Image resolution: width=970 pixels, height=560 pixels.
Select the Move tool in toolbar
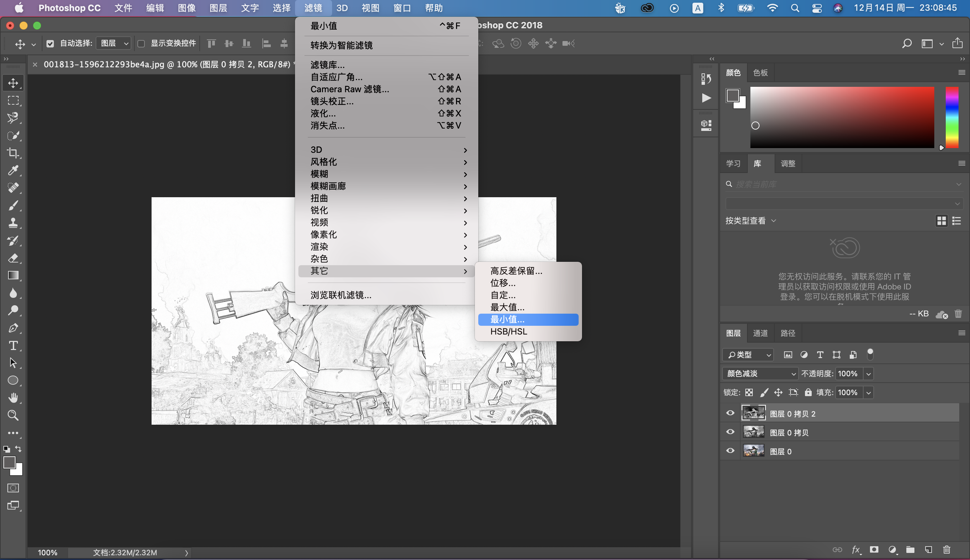point(13,83)
